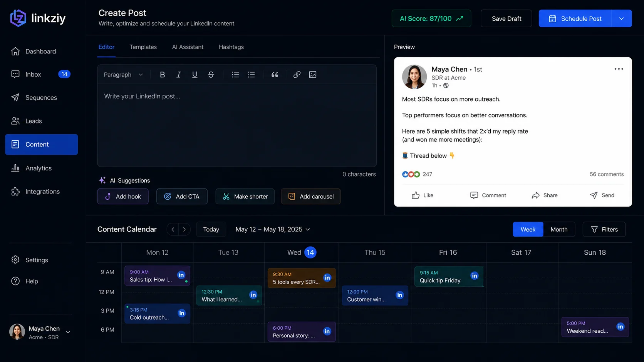The width and height of the screenshot is (644, 362).
Task: Click the 56 comments link
Action: click(607, 174)
